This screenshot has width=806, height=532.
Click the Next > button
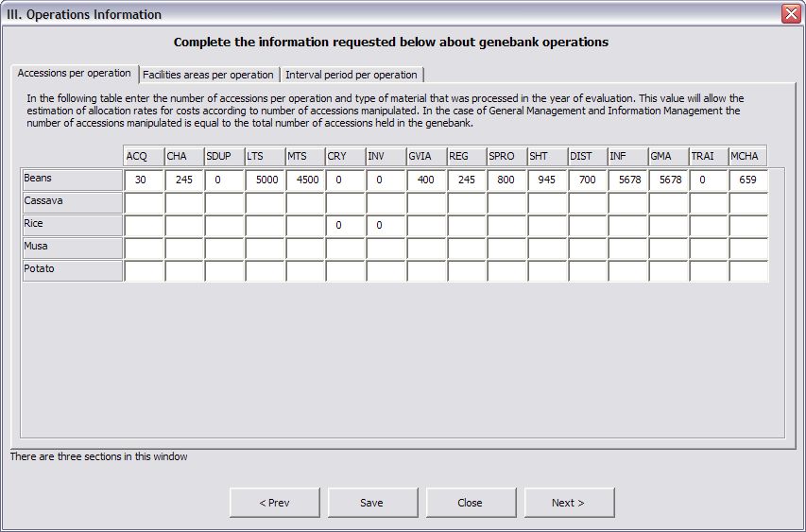coord(569,503)
